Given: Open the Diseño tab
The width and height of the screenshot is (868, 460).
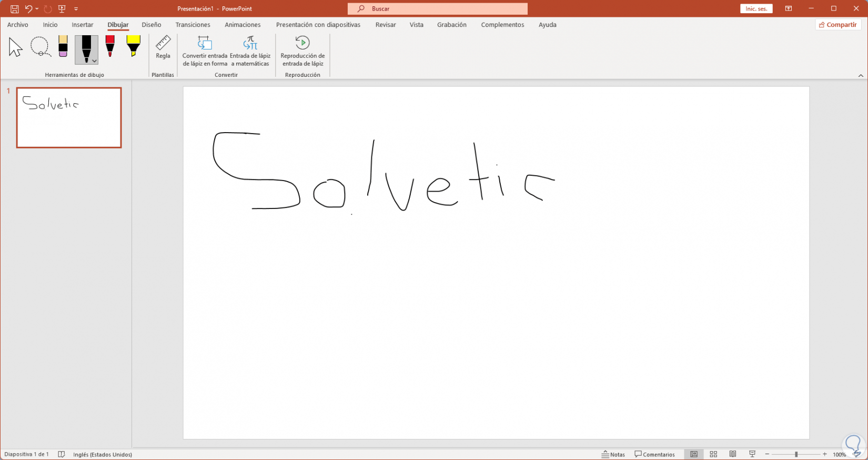Looking at the screenshot, I should tap(152, 25).
